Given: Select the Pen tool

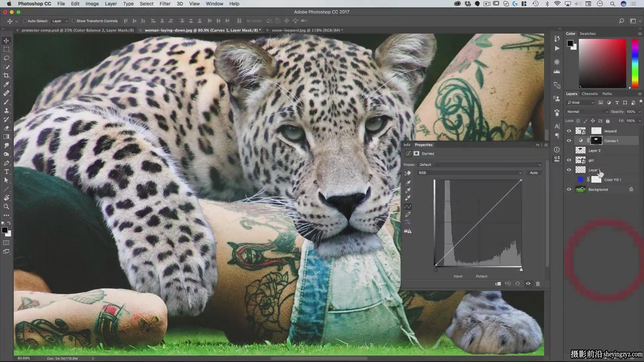Looking at the screenshot, I should click(6, 163).
